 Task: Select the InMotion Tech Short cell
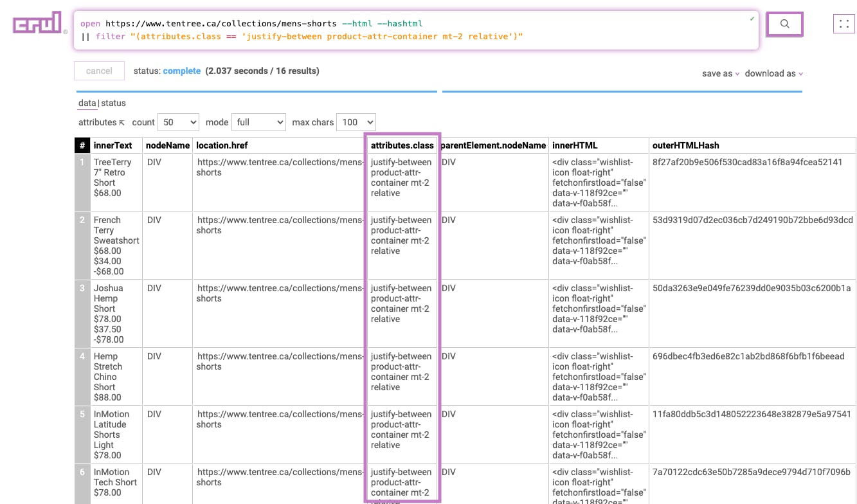[116, 482]
